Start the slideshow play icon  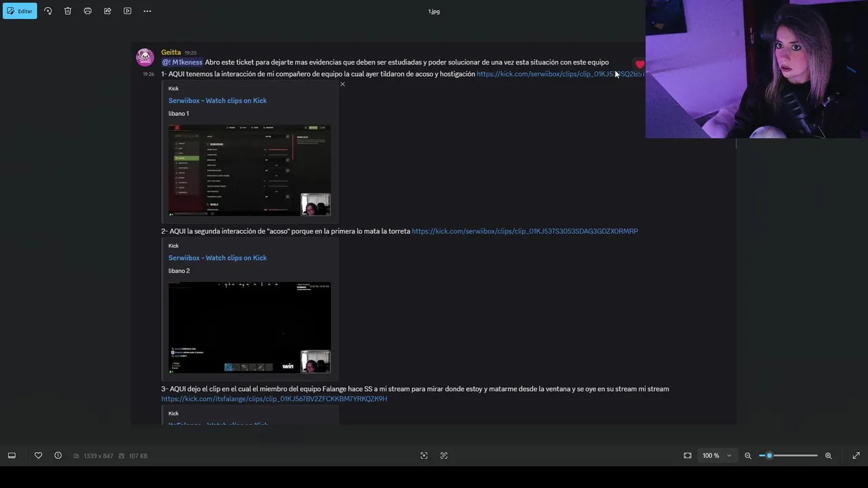tap(127, 11)
